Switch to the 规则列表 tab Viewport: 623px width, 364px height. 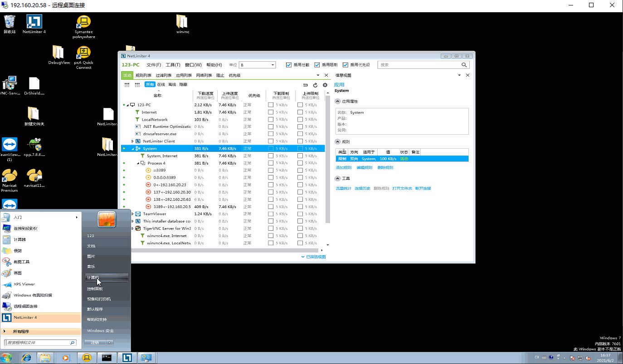[x=143, y=75]
